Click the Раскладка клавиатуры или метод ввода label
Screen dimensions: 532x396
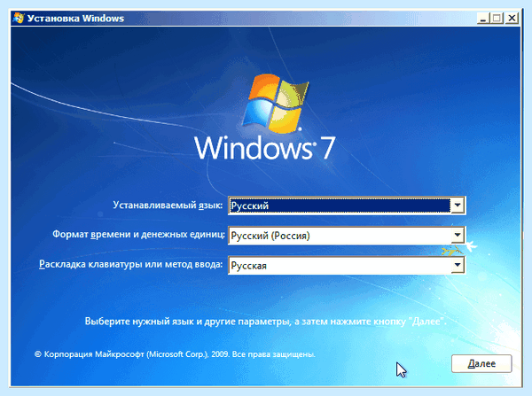pyautogui.click(x=131, y=264)
